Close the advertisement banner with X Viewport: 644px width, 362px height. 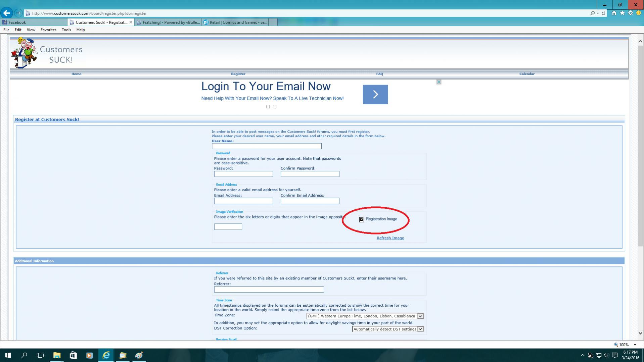(439, 82)
